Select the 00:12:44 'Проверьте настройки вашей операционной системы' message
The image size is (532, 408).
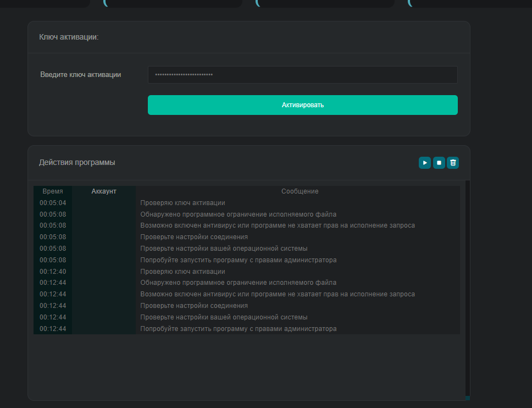(x=223, y=317)
